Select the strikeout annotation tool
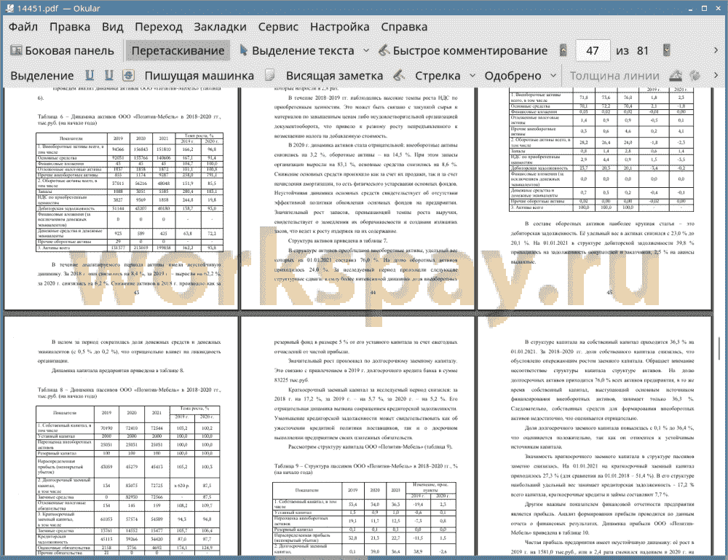Viewport: 728px width, 560px height. (x=128, y=76)
